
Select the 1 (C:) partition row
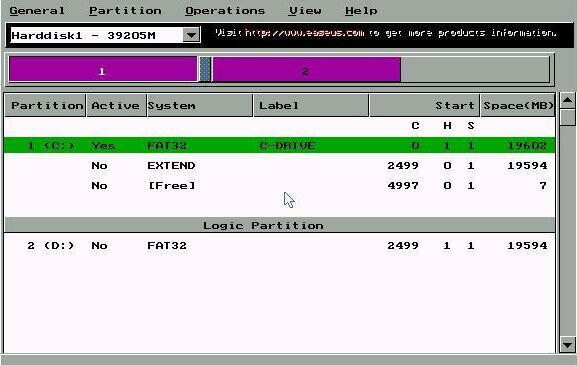(279, 145)
